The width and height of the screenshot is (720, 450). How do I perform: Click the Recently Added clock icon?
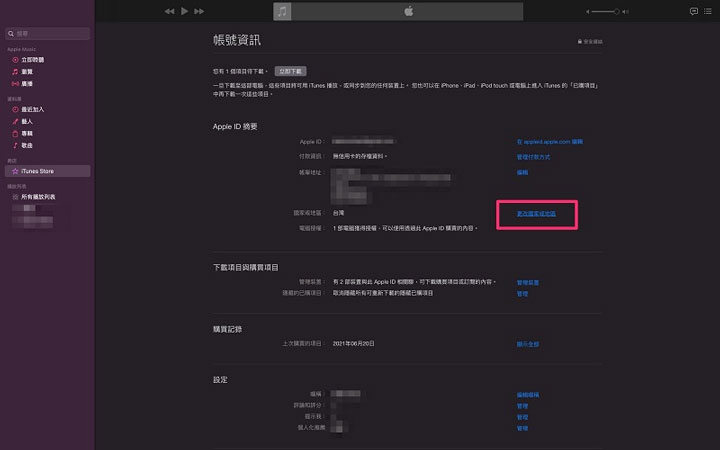15,109
